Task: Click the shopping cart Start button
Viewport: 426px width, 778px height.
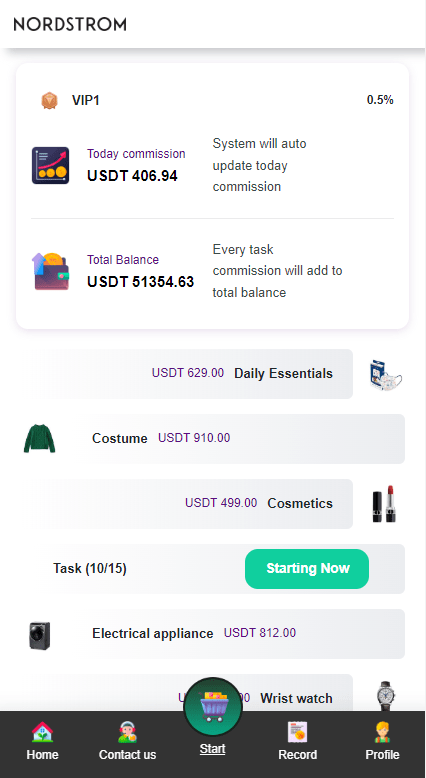Action: pos(213,707)
